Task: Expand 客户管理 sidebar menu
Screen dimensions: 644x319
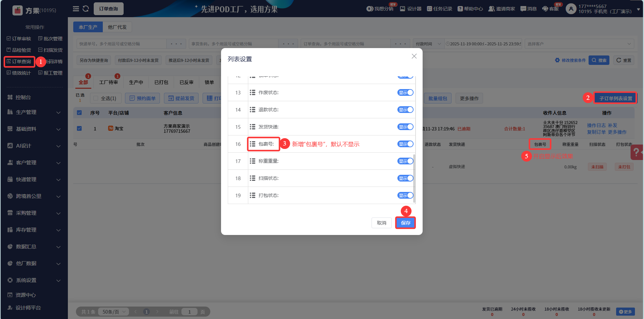Action: pos(34,163)
